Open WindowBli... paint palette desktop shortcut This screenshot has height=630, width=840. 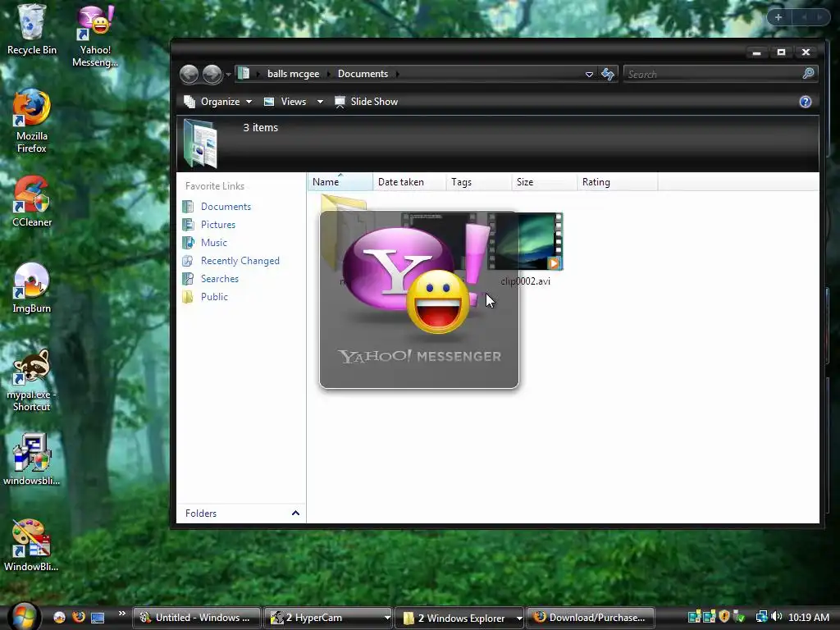(x=32, y=546)
